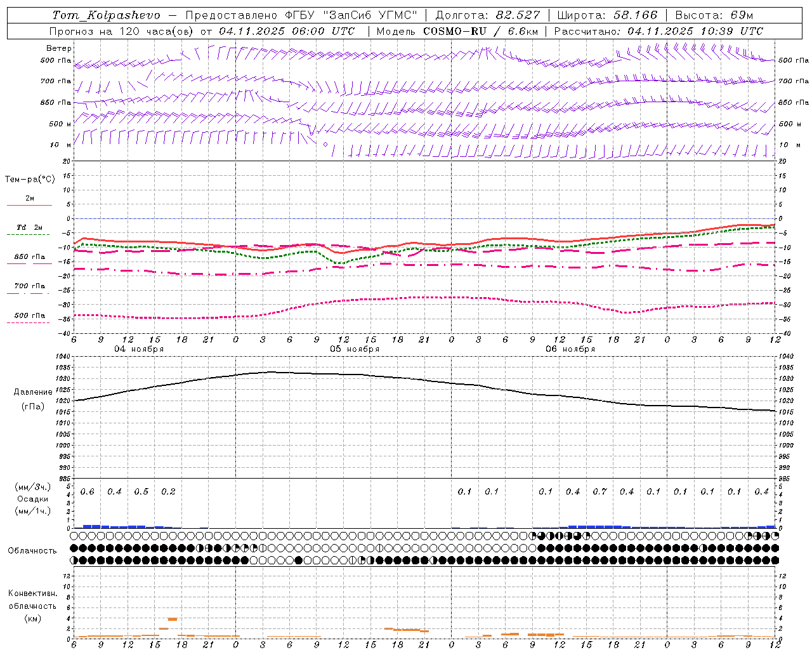Click the '05 ноября' date label
The width and height of the screenshot is (812, 650).
pyautogui.click(x=355, y=349)
